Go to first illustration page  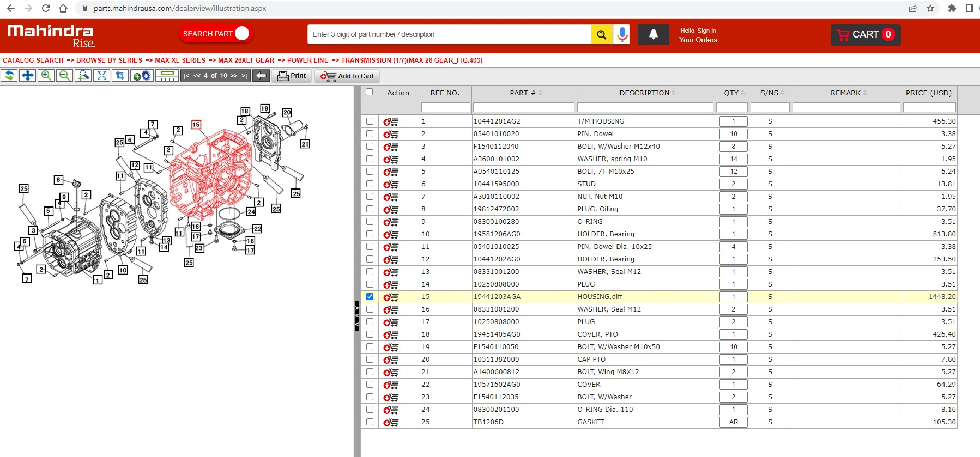(186, 76)
